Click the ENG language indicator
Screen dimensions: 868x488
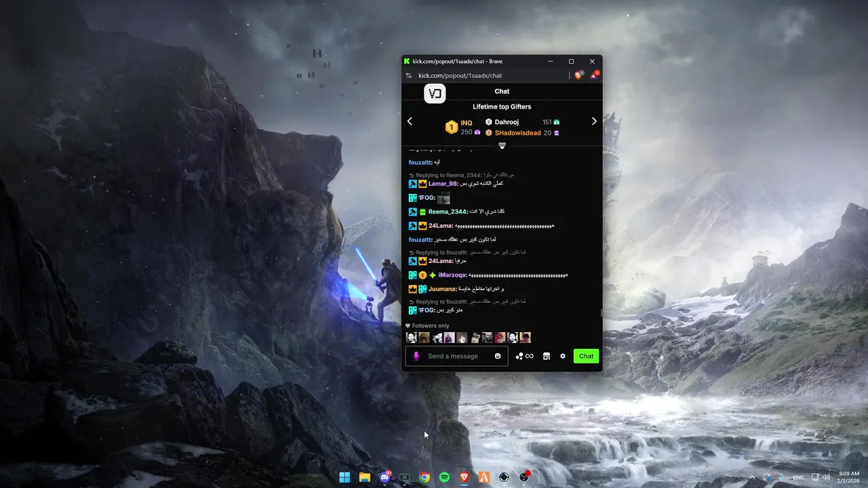[800, 477]
